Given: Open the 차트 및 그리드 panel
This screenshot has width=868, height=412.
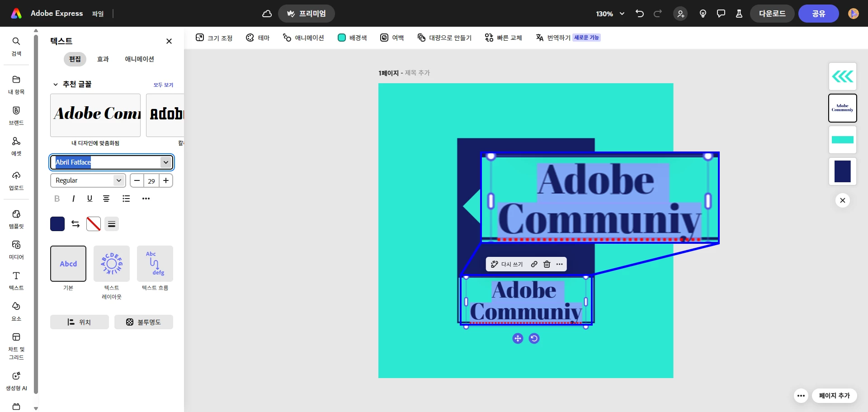Looking at the screenshot, I should pyautogui.click(x=16, y=346).
